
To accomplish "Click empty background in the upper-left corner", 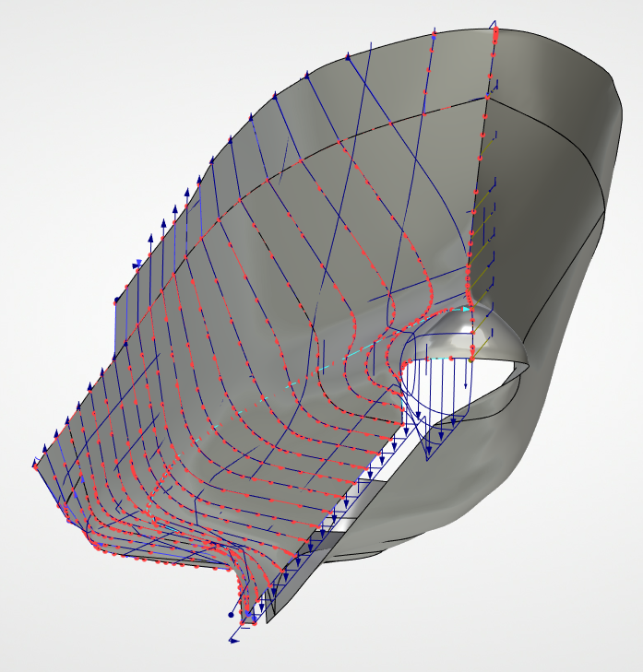I will click(55, 55).
